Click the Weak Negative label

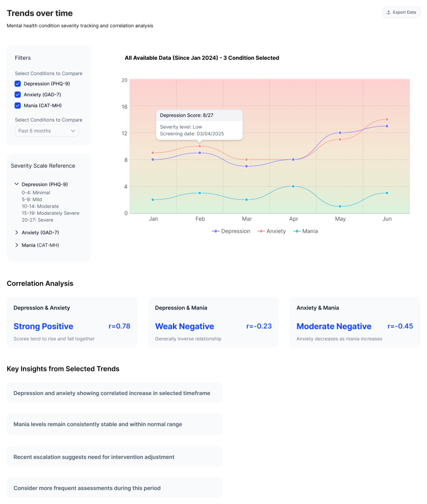pyautogui.click(x=184, y=327)
